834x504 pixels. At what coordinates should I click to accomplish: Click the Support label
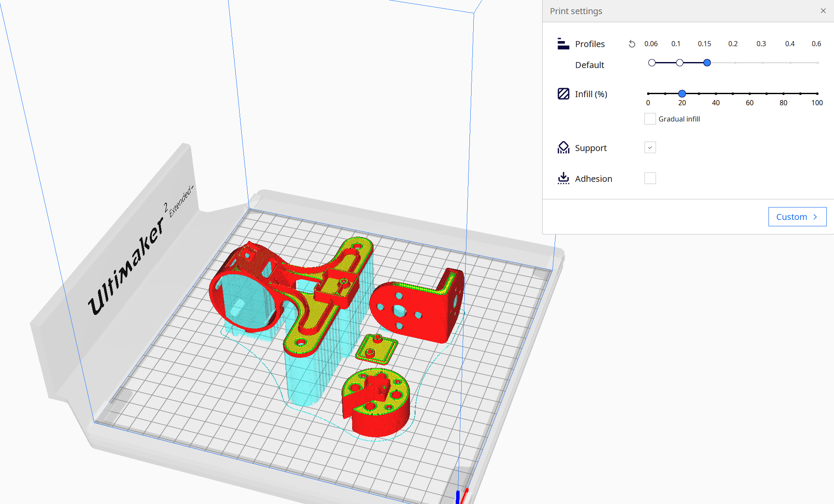coord(591,148)
